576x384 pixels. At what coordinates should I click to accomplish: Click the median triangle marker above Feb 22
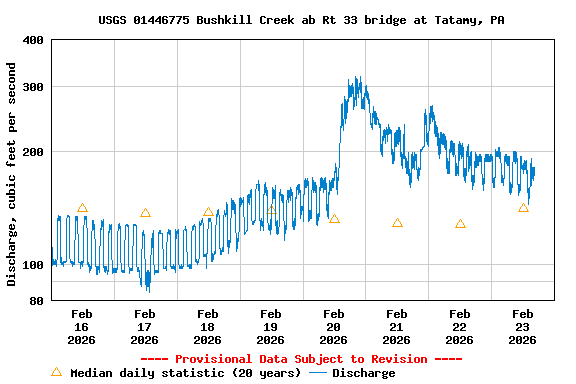coord(460,224)
